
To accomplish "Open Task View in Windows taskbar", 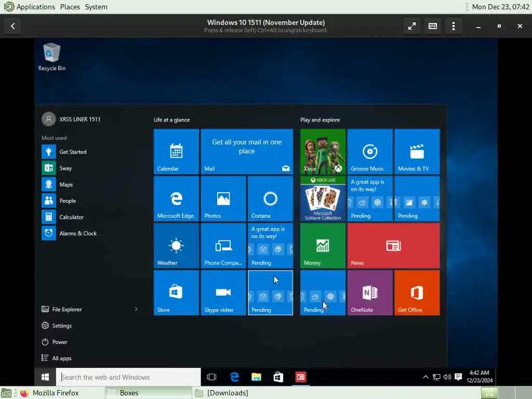I will pos(212,377).
